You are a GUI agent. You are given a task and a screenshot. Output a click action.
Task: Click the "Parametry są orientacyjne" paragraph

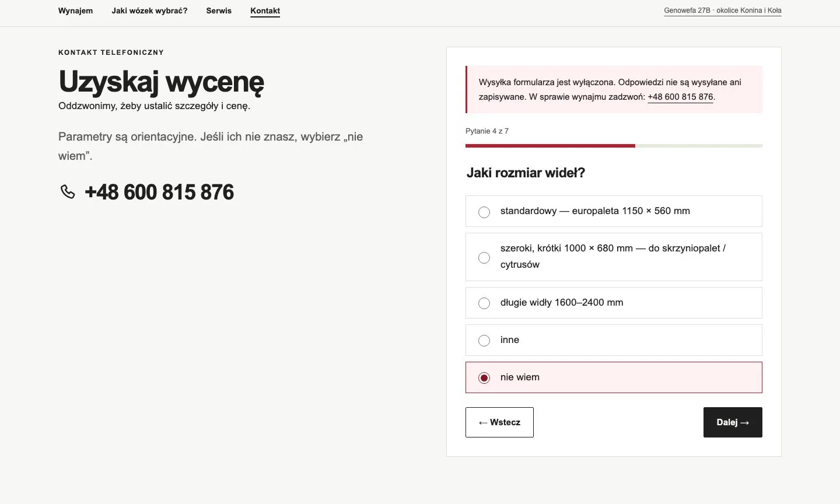211,146
